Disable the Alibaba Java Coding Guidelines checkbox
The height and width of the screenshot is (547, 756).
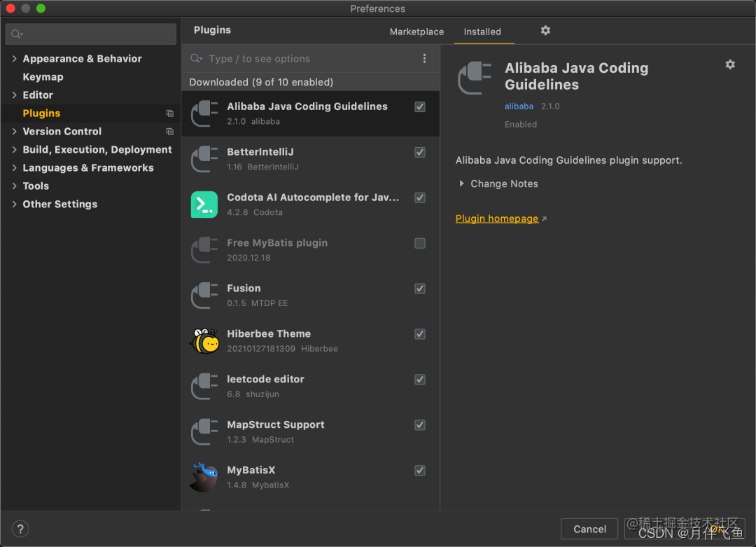pyautogui.click(x=420, y=106)
